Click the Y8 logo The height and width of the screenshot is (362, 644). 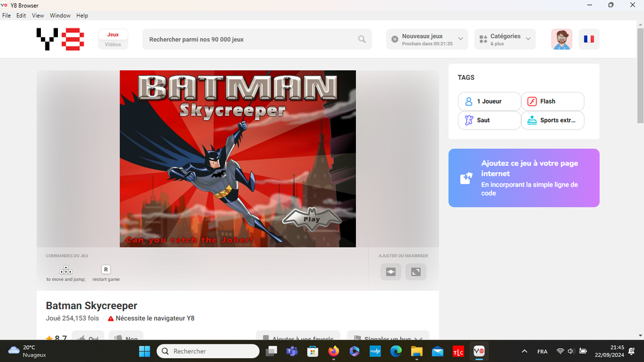point(60,39)
